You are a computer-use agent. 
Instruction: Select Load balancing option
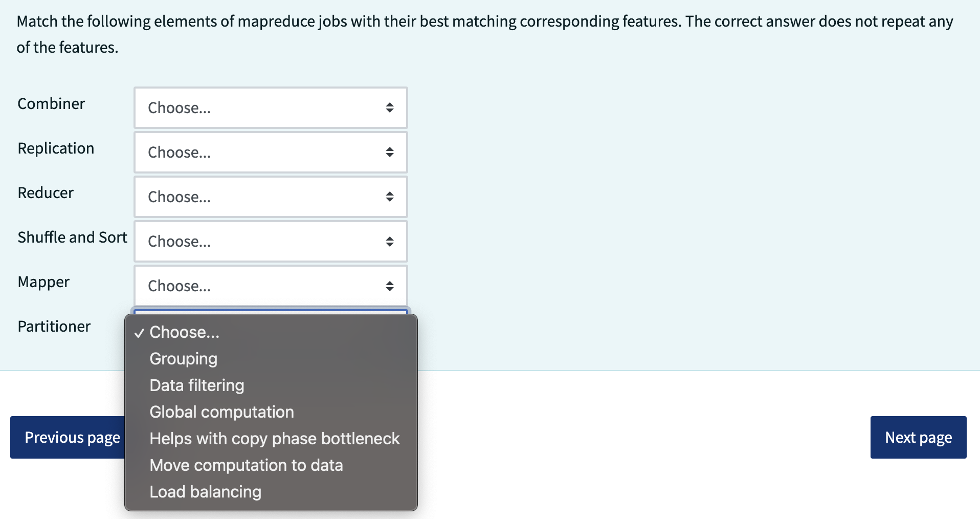(205, 491)
